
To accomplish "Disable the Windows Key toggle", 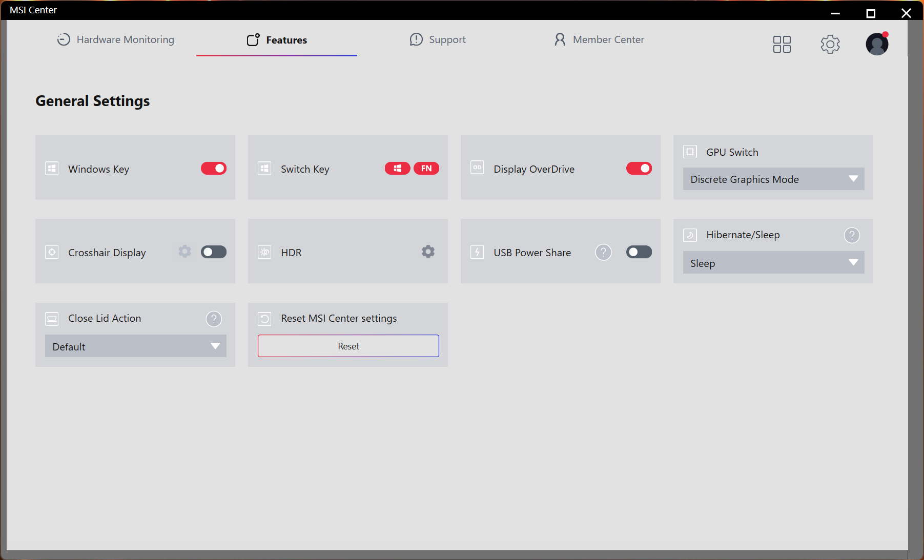I will (x=214, y=169).
